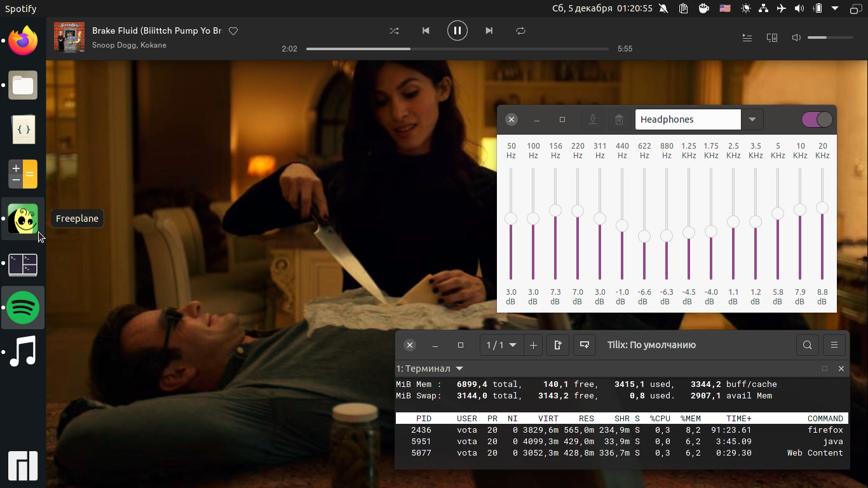The image size is (868, 488).
Task: Click the Caffeine coffee cup tray icon
Action: point(703,8)
